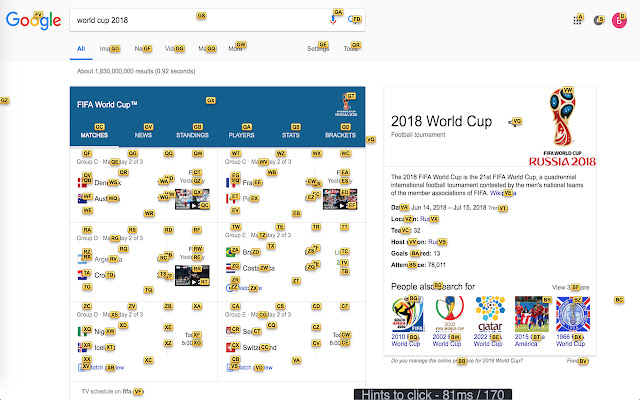The image size is (640, 400).
Task: Expand the More search categories menu
Action: click(236, 48)
